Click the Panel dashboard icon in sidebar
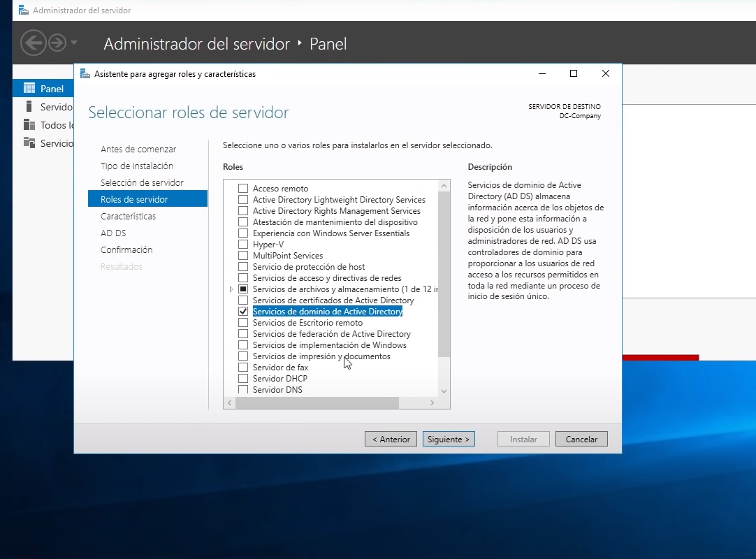 29,88
